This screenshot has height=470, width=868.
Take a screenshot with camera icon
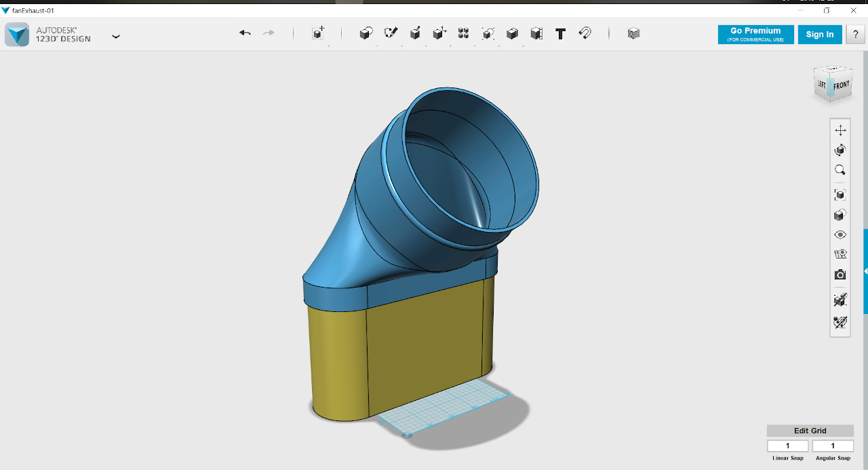click(840, 275)
